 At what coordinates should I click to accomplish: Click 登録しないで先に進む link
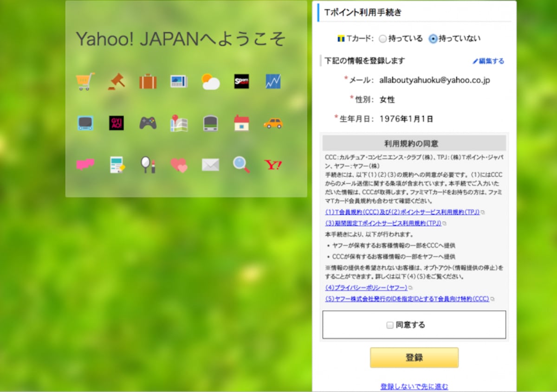click(414, 386)
